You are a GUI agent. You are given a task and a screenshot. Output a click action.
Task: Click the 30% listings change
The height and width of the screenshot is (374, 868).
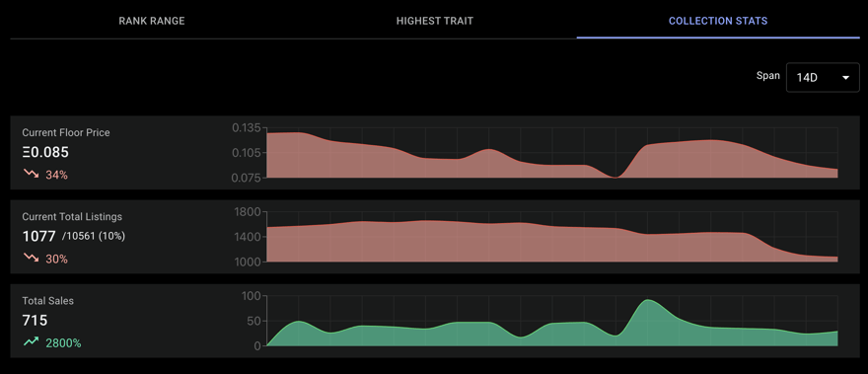56,260
